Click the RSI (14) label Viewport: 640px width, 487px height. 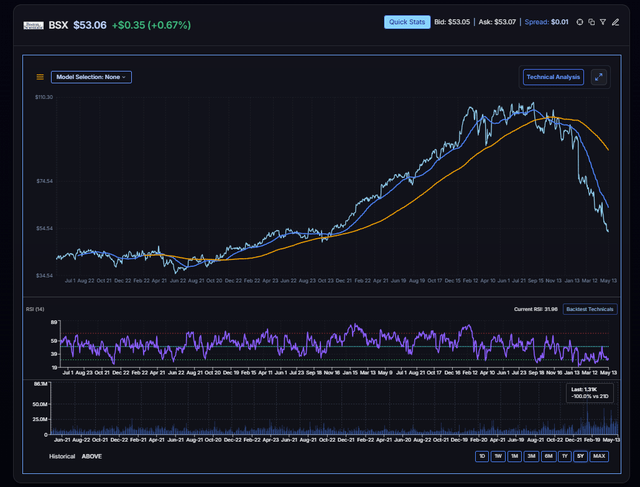pos(35,309)
